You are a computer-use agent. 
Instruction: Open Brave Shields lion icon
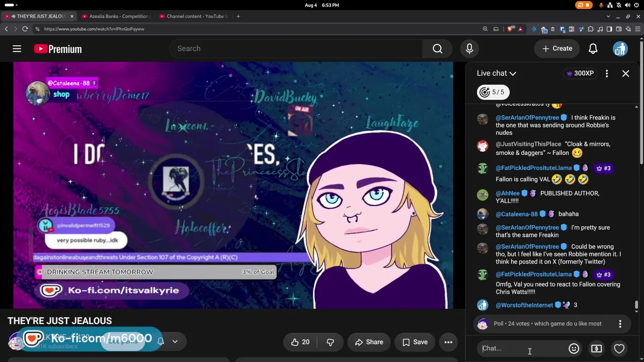tap(511, 29)
